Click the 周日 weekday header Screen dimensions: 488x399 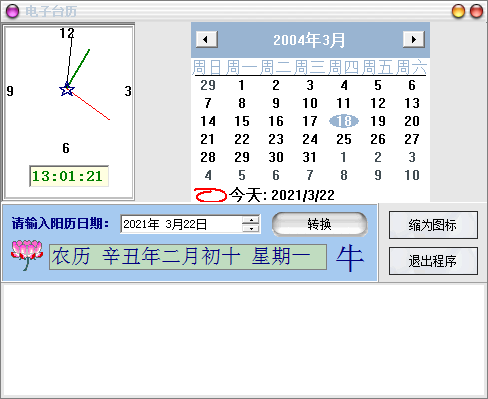click(207, 67)
